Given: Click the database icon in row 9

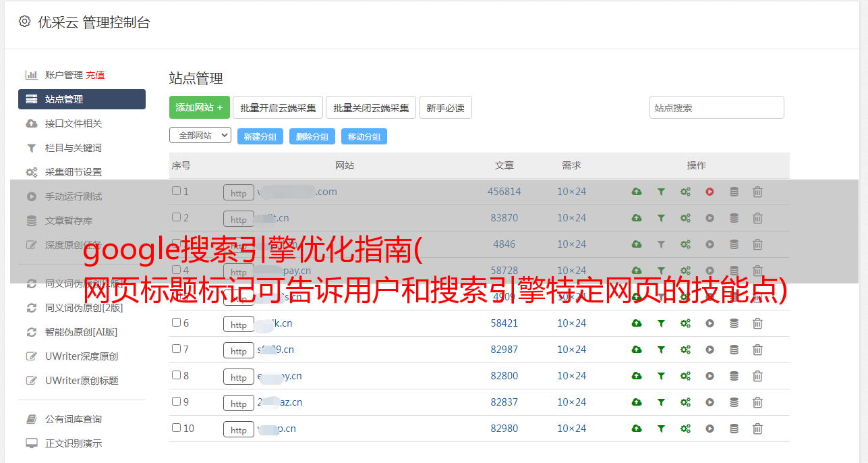Looking at the screenshot, I should coord(734,402).
